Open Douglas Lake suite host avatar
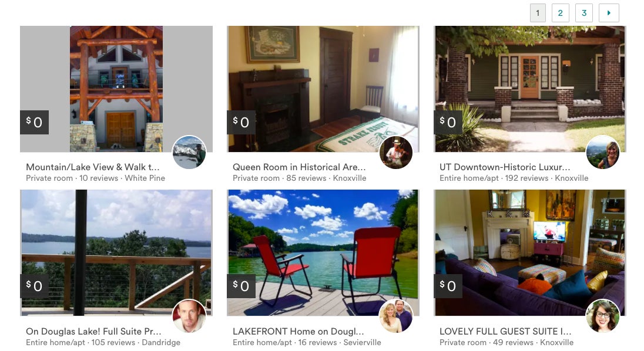This screenshot has height=351, width=644. pyautogui.click(x=189, y=316)
